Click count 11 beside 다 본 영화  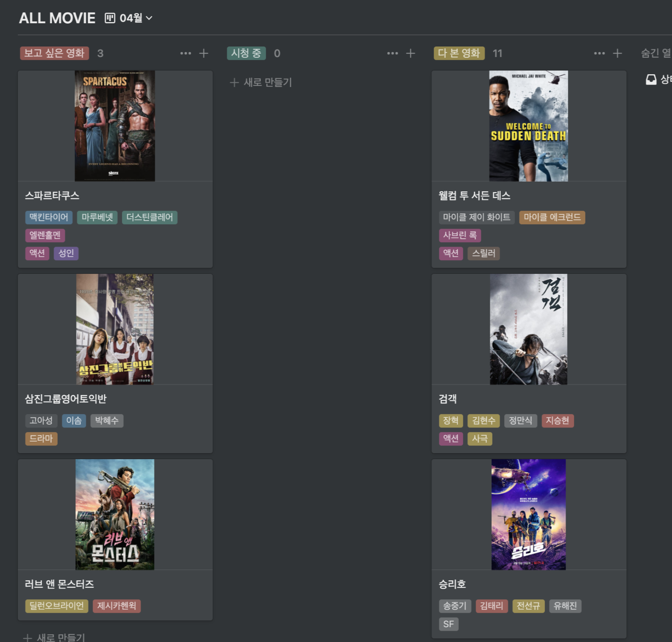coord(497,53)
